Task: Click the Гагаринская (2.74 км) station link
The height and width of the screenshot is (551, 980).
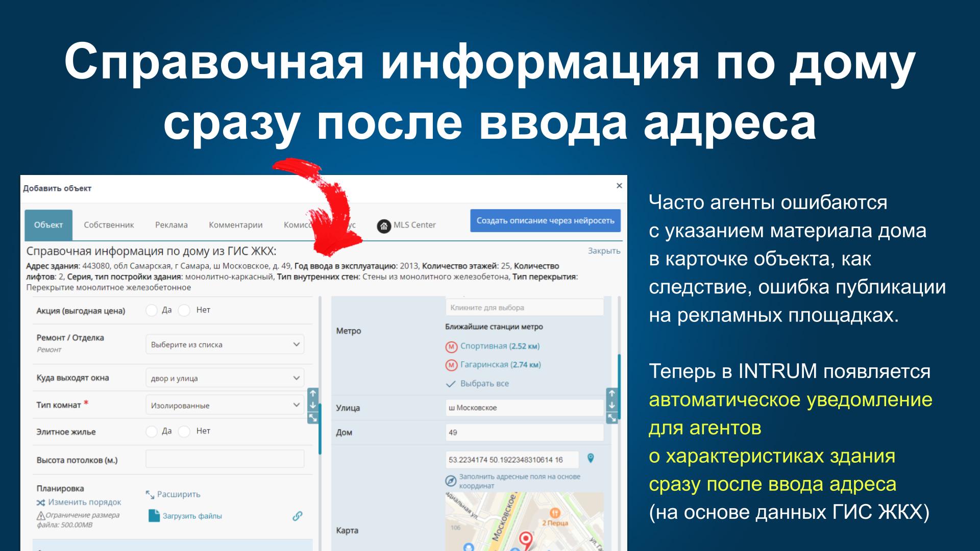Action: tap(501, 365)
